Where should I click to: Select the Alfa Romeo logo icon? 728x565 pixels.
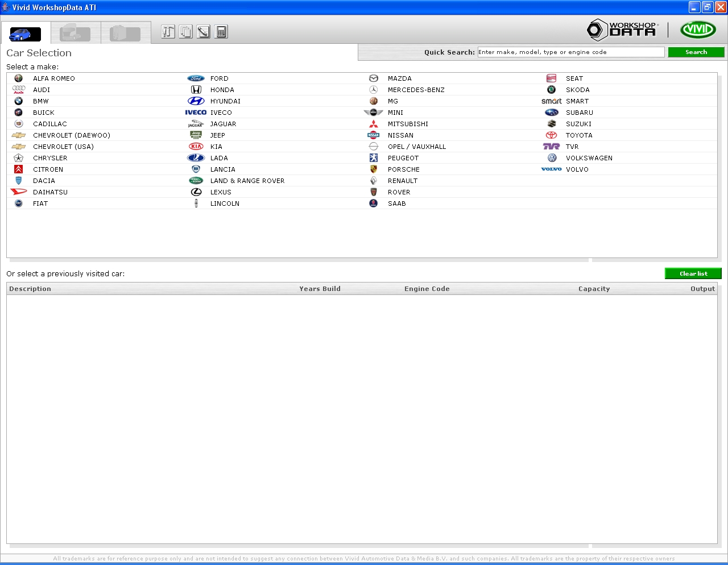click(19, 78)
